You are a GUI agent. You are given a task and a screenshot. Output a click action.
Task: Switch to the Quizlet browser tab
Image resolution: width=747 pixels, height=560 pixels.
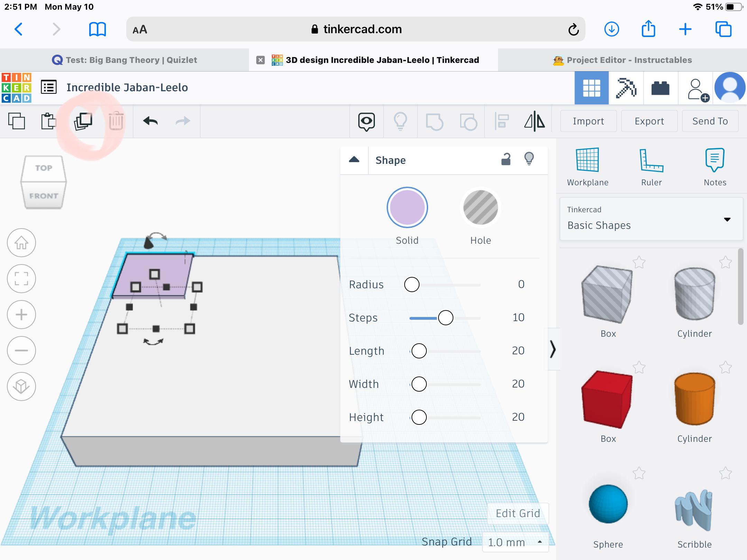pos(124,60)
